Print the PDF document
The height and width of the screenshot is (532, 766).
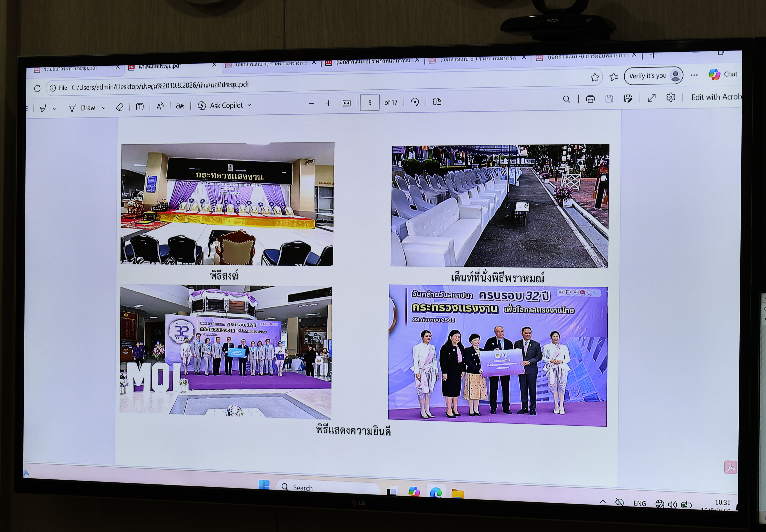pos(590,99)
